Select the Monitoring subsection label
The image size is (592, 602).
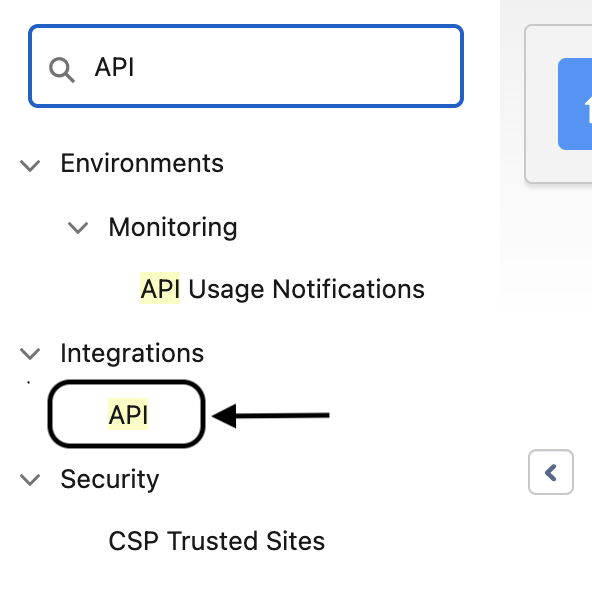pyautogui.click(x=173, y=227)
